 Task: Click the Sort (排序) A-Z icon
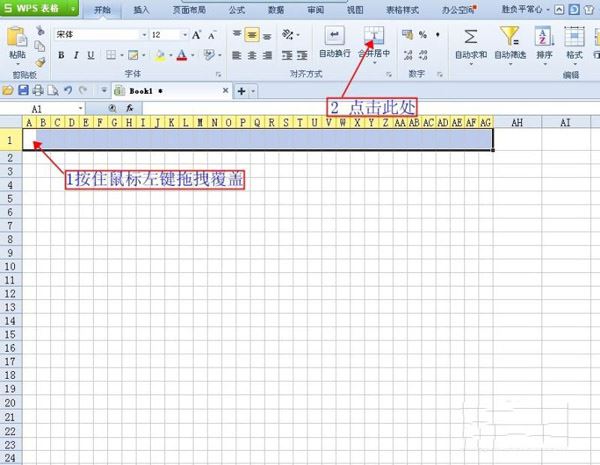click(x=543, y=37)
